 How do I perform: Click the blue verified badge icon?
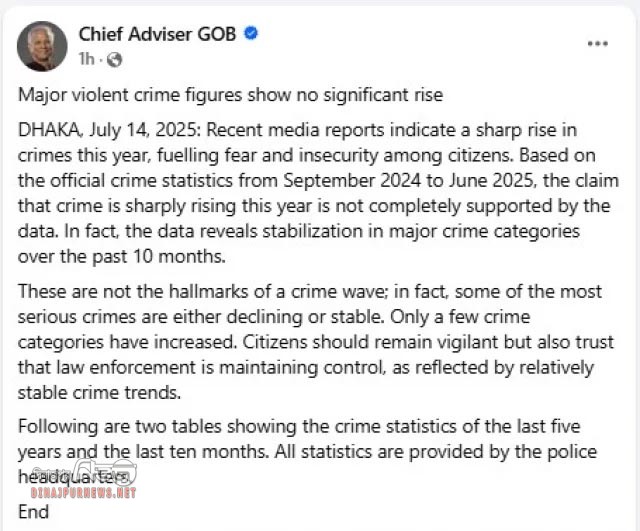(x=251, y=33)
